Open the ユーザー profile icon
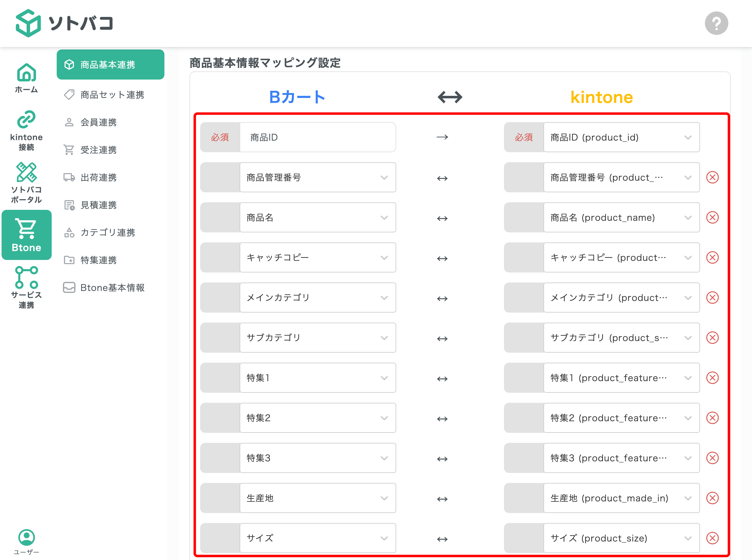Viewport: 752px width, 560px height. [x=26, y=537]
